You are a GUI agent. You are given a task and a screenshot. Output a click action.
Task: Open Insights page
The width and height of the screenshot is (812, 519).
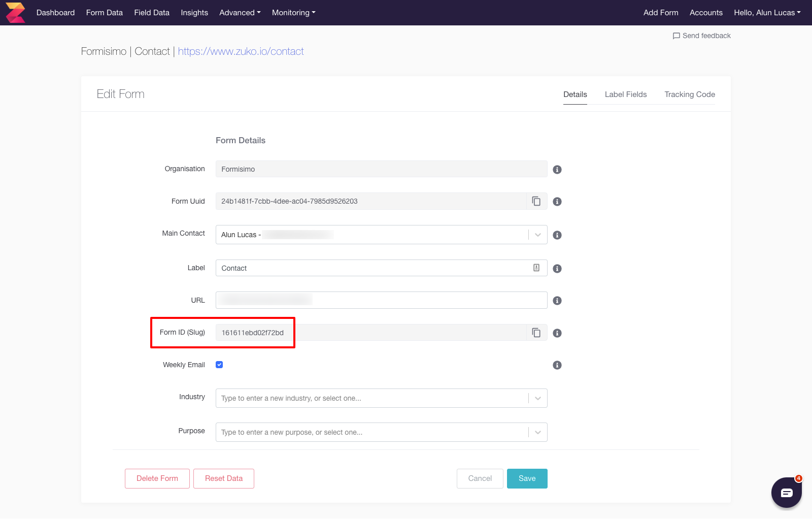194,13
